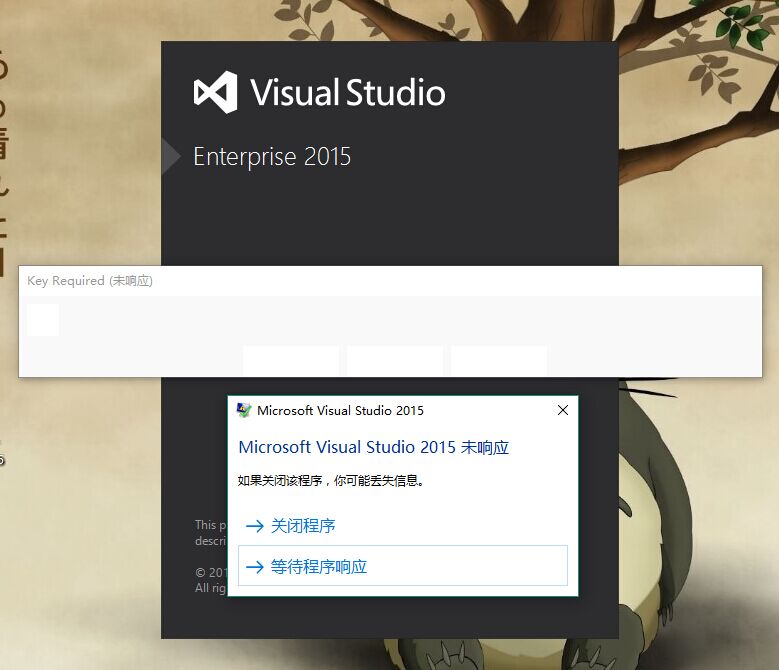Choose 关闭程序 to close the program

click(x=402, y=525)
